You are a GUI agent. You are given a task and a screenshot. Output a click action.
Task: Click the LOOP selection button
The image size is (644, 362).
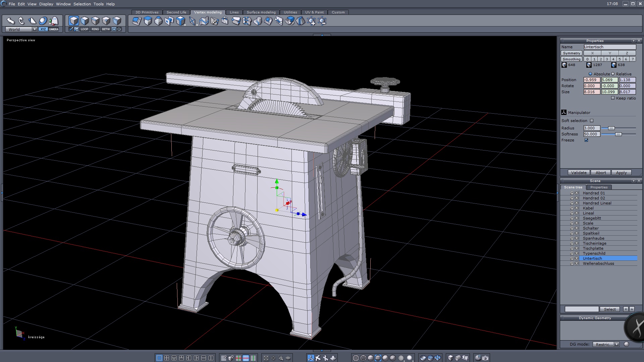pyautogui.click(x=84, y=29)
